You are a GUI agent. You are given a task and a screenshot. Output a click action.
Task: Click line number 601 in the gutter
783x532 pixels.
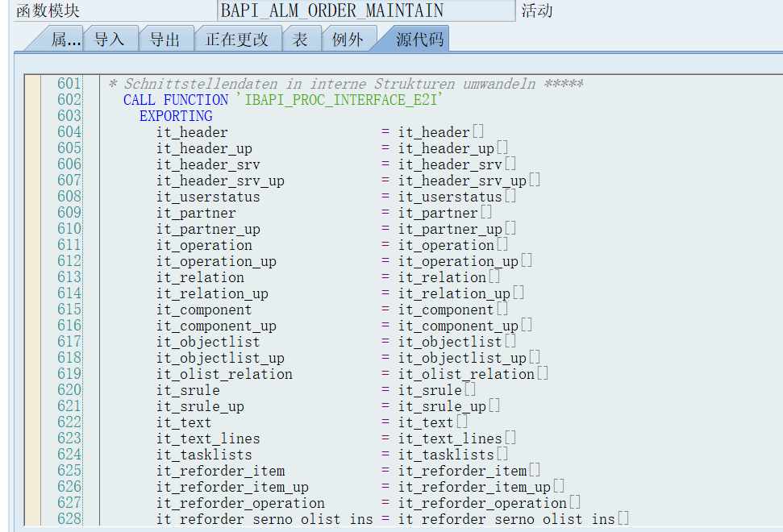[x=69, y=83]
